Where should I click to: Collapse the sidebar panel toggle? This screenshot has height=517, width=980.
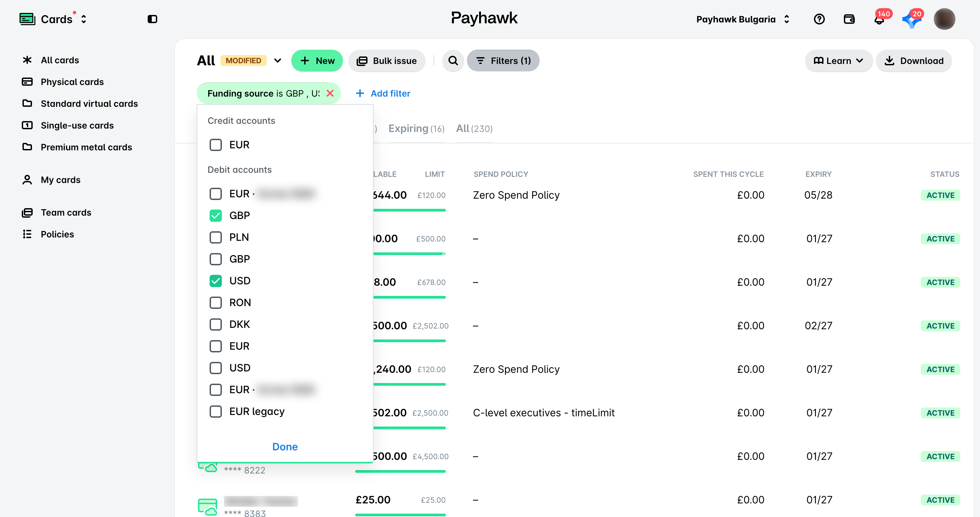tap(152, 19)
